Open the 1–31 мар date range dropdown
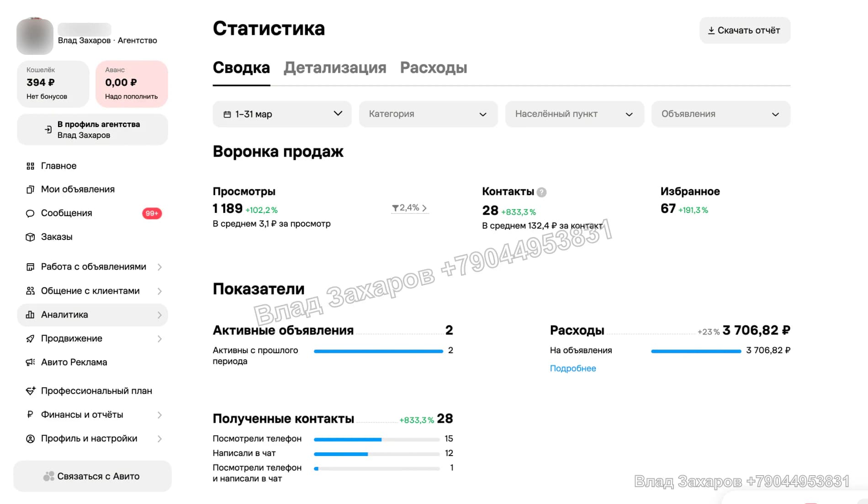 [282, 114]
